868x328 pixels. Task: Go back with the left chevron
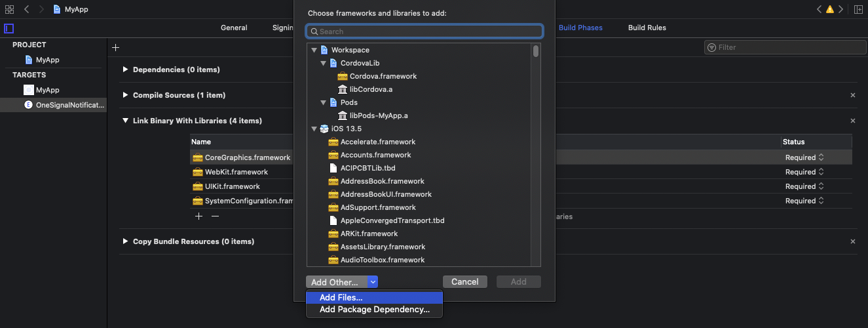27,9
